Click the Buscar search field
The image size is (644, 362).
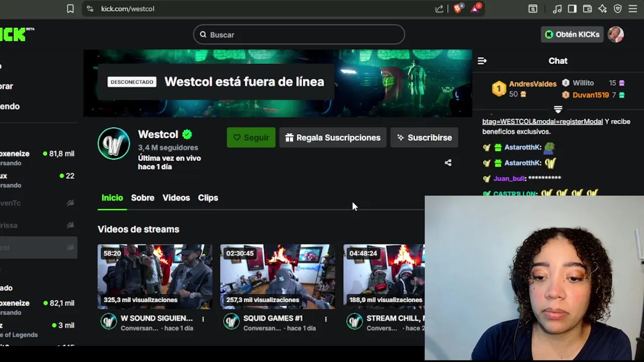pyautogui.click(x=299, y=35)
